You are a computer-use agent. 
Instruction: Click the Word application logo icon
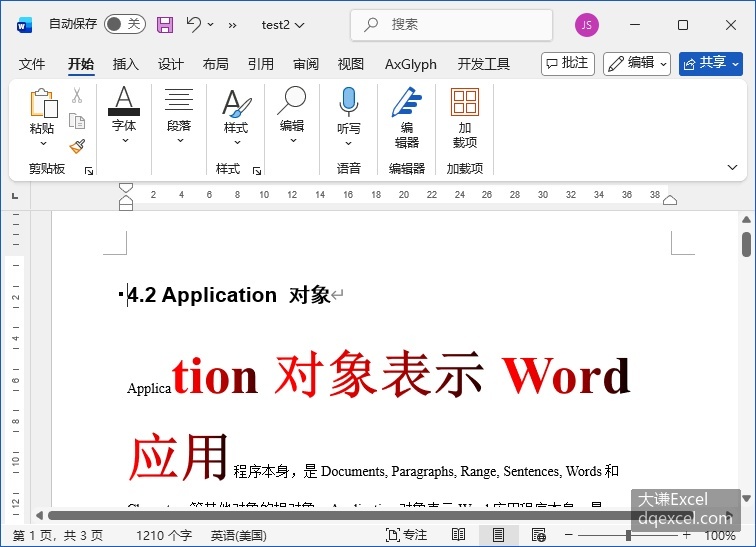[24, 25]
